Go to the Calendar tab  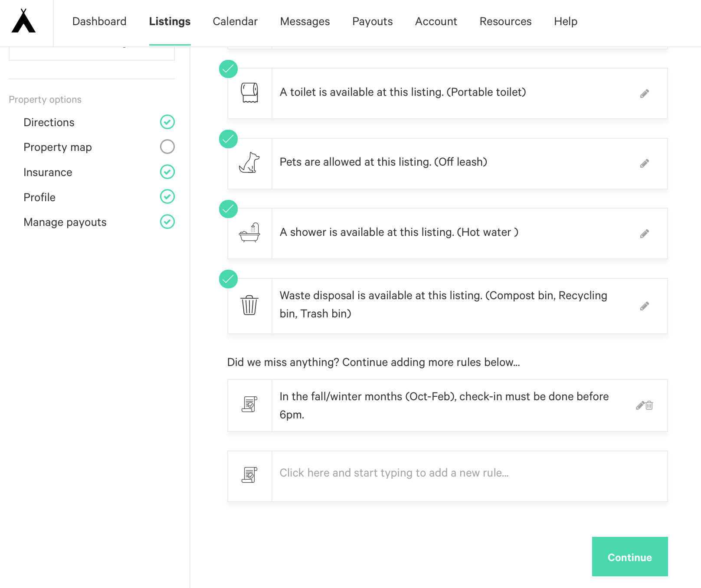pos(235,21)
